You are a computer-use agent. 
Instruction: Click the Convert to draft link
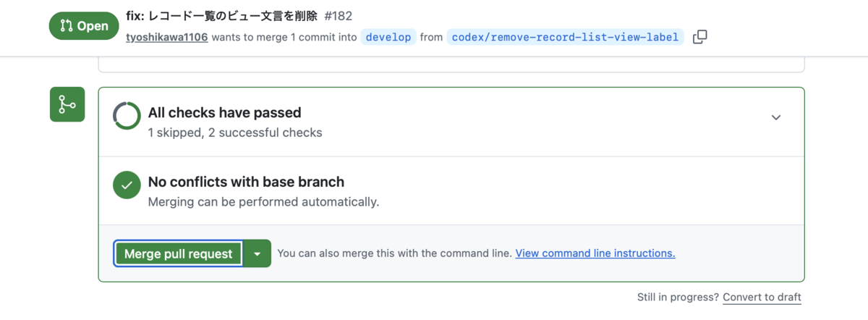pyautogui.click(x=762, y=297)
